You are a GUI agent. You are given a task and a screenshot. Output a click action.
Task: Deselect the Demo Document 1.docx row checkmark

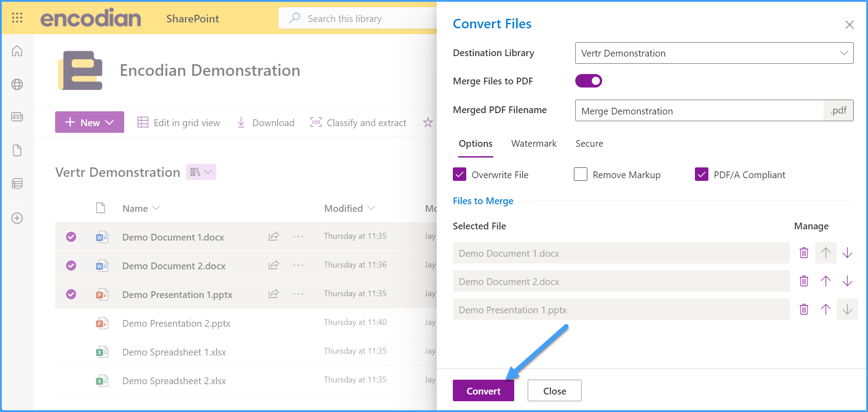click(71, 237)
